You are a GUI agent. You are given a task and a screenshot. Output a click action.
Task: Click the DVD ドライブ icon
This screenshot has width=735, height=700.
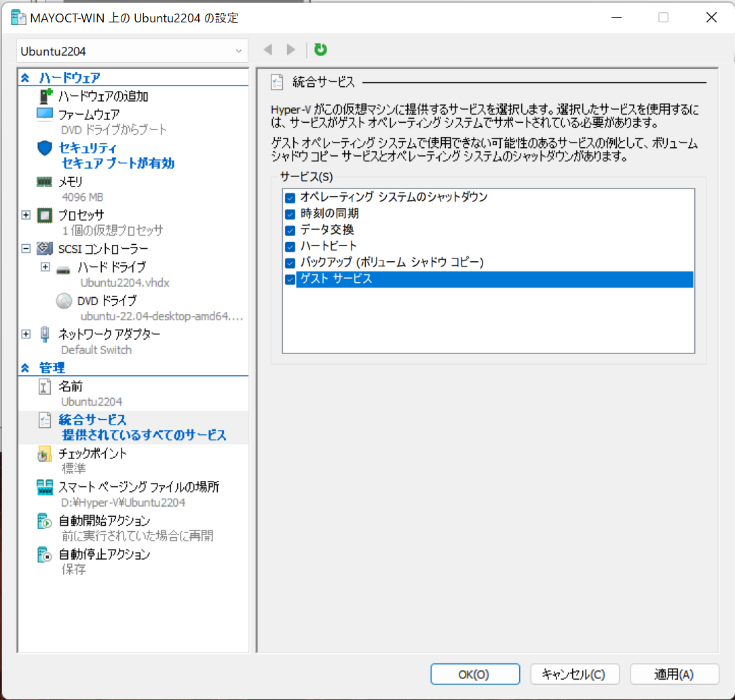point(64,300)
